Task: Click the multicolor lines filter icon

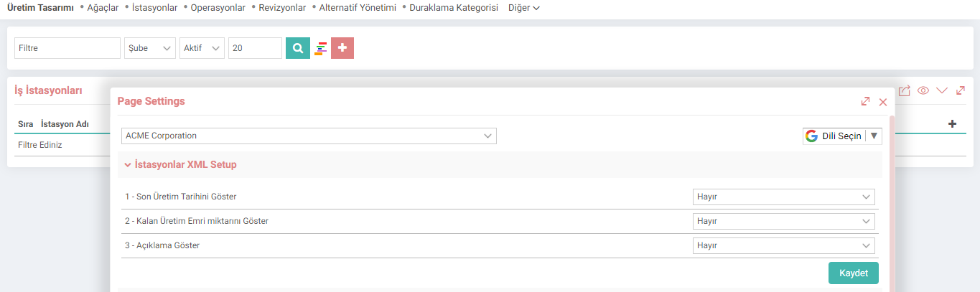Action: pyautogui.click(x=320, y=49)
